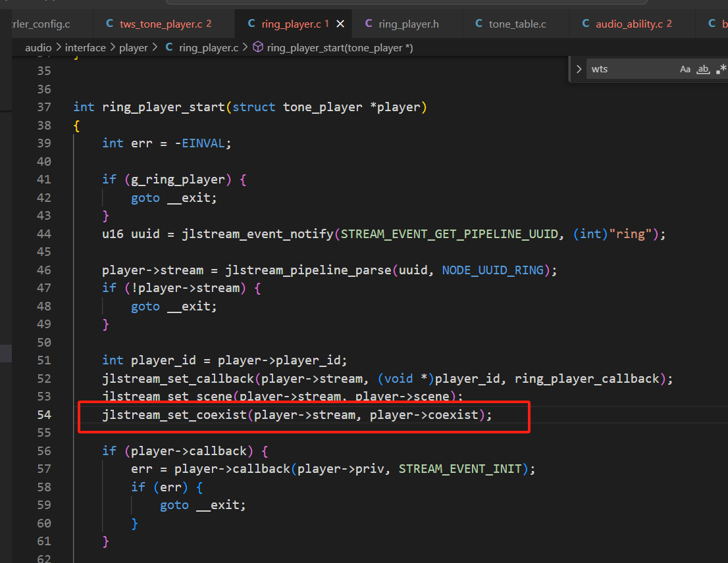The width and height of the screenshot is (728, 563).
Task: Click jlstream_set_coexist on line 54
Action: [x=174, y=414]
